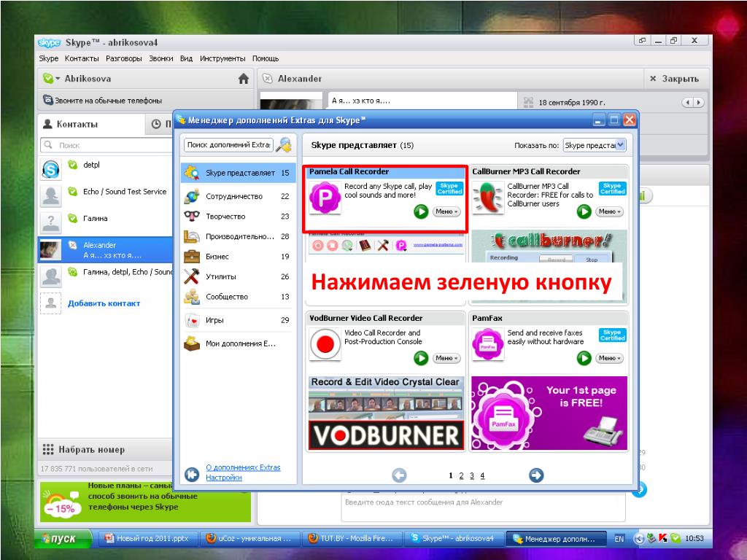
Task: Switch to TUT.BY - Mozilla Firefox taskbar button
Action: [x=351, y=539]
